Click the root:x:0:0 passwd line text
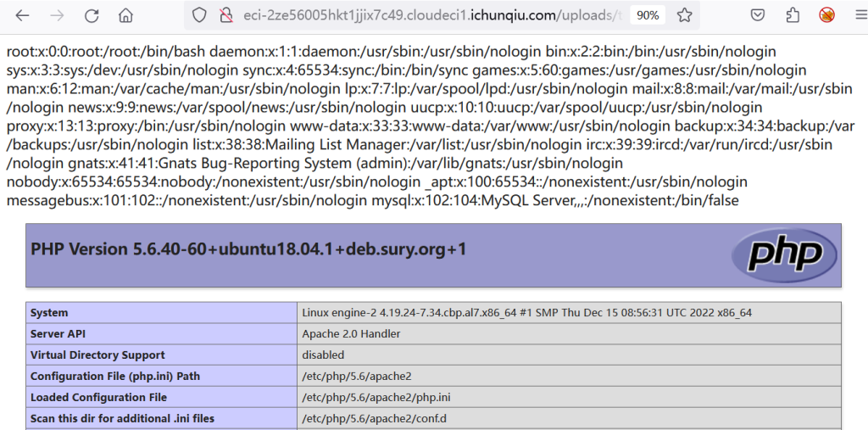 [106, 52]
